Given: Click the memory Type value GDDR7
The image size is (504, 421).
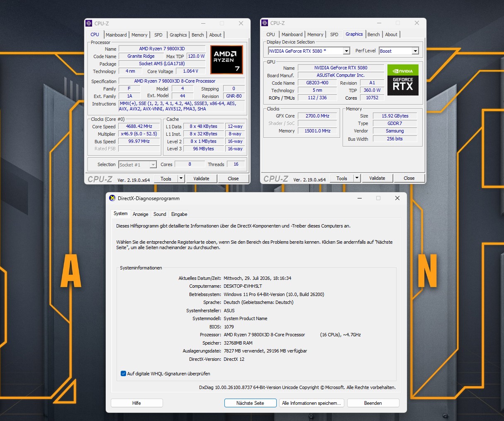Looking at the screenshot, I should point(395,123).
